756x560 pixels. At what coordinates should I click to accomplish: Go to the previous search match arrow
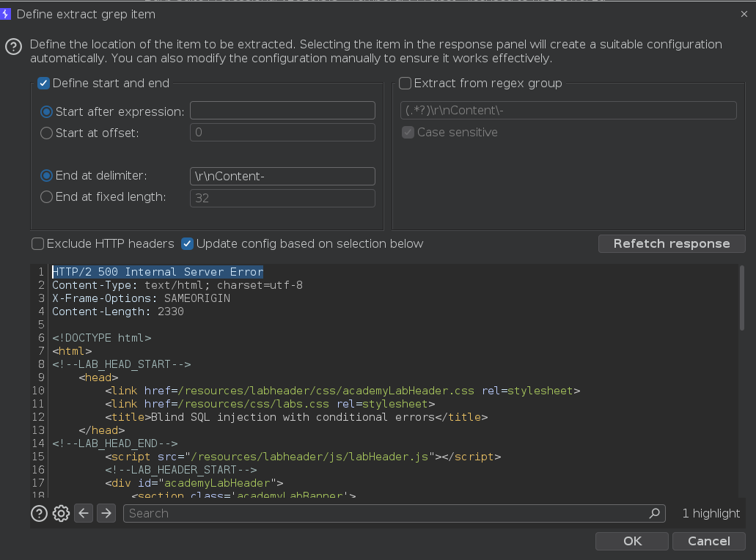[84, 513]
